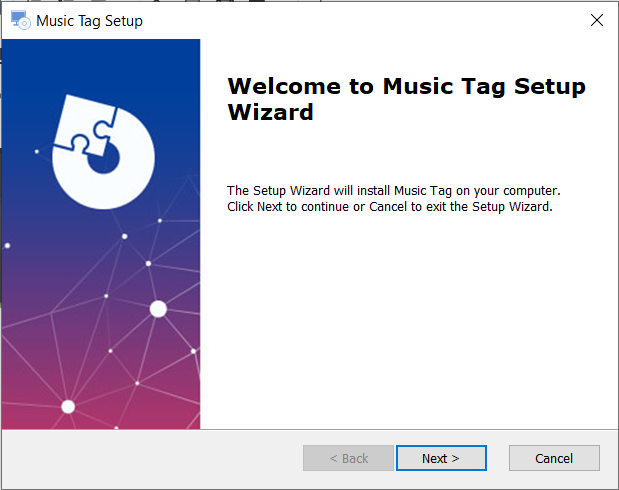Click the "Welcome to Music Tag Setup" heading
Screen dimensions: 619x490
[406, 86]
